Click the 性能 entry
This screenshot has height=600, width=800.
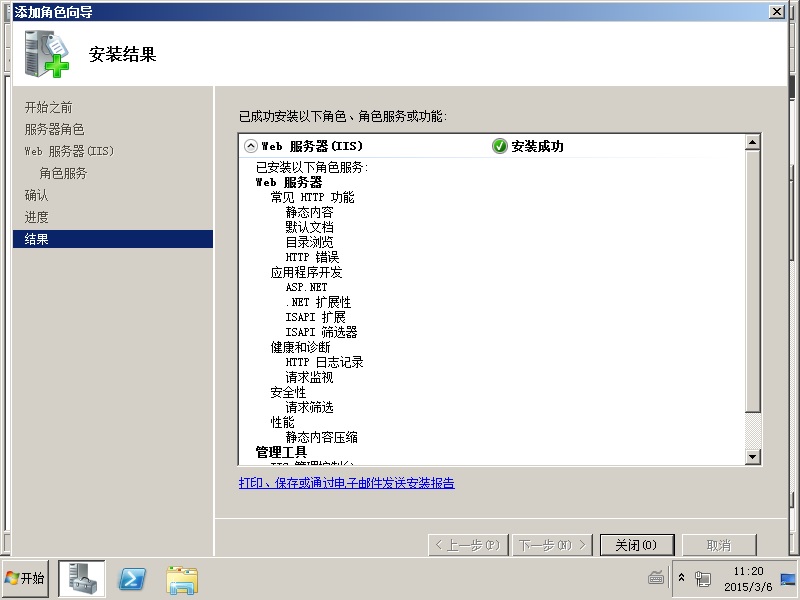[282, 422]
